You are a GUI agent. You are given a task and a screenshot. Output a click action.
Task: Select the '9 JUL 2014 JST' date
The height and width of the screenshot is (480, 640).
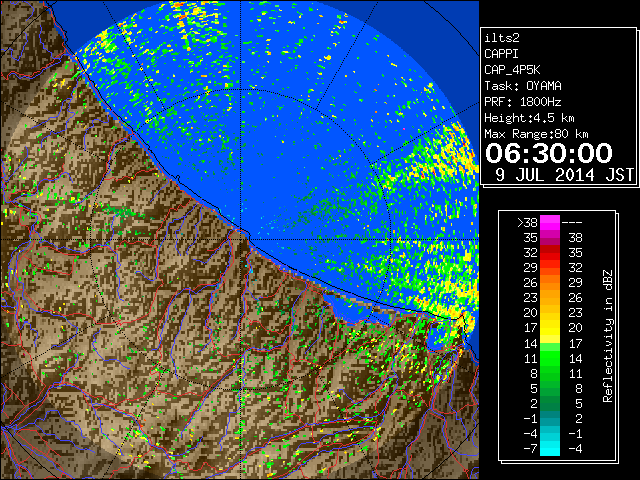(x=564, y=175)
